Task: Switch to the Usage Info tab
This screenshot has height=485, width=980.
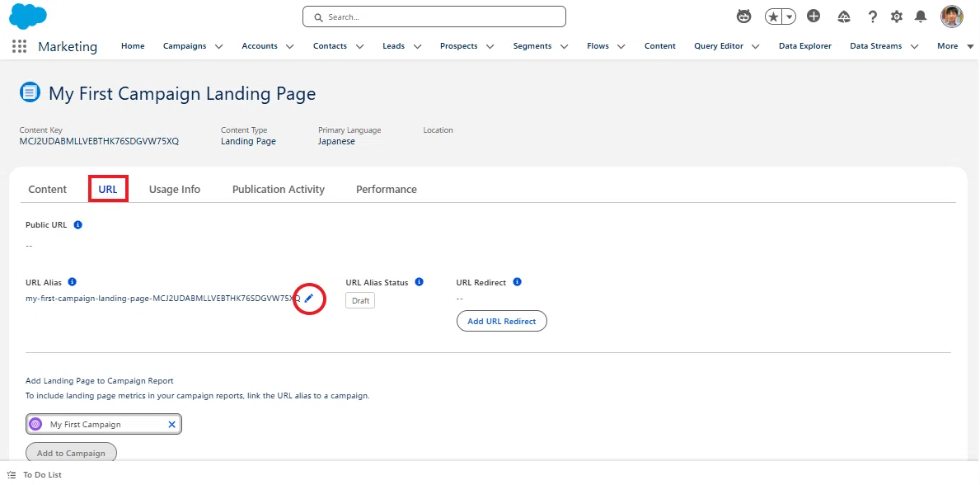Action: click(x=175, y=189)
